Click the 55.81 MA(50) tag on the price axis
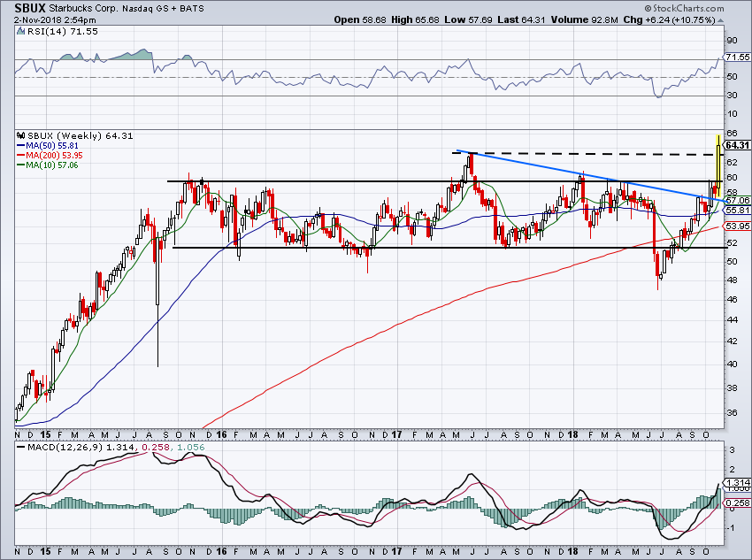Screen dimensions: 752x560 738,210
